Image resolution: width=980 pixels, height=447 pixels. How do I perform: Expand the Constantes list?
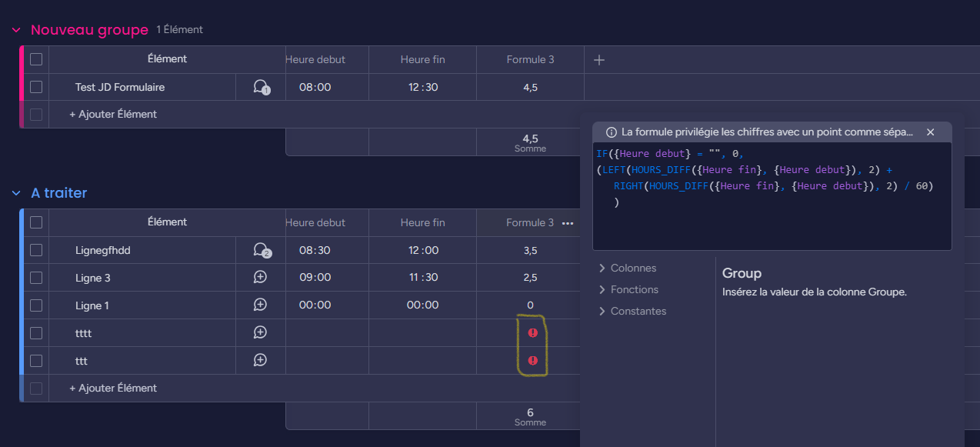pyautogui.click(x=632, y=312)
